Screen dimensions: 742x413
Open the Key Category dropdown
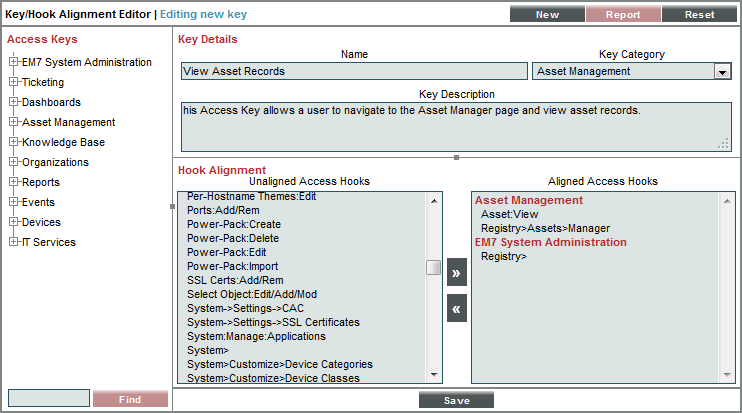[722, 71]
